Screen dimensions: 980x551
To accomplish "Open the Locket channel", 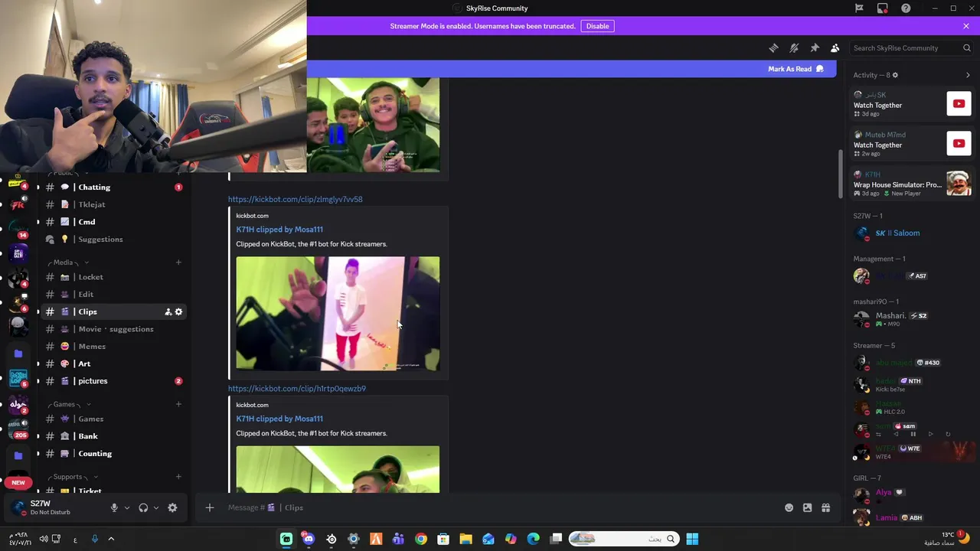I will (x=113, y=277).
